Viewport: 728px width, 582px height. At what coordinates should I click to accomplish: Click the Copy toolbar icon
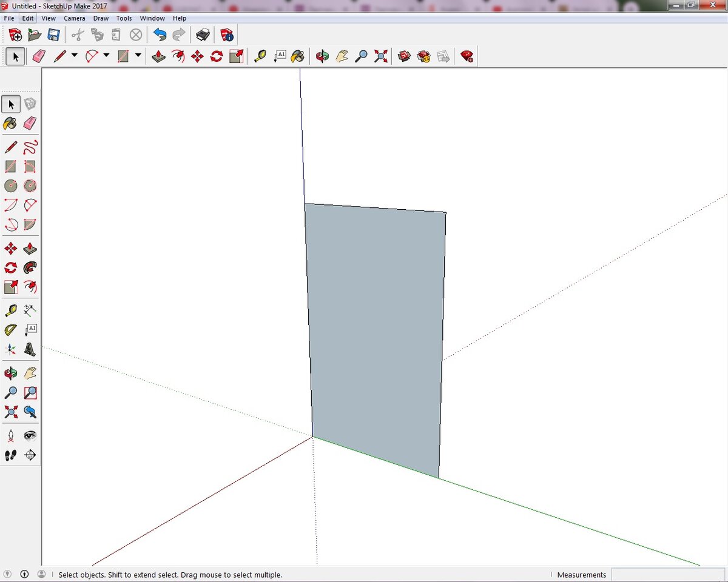coord(97,35)
